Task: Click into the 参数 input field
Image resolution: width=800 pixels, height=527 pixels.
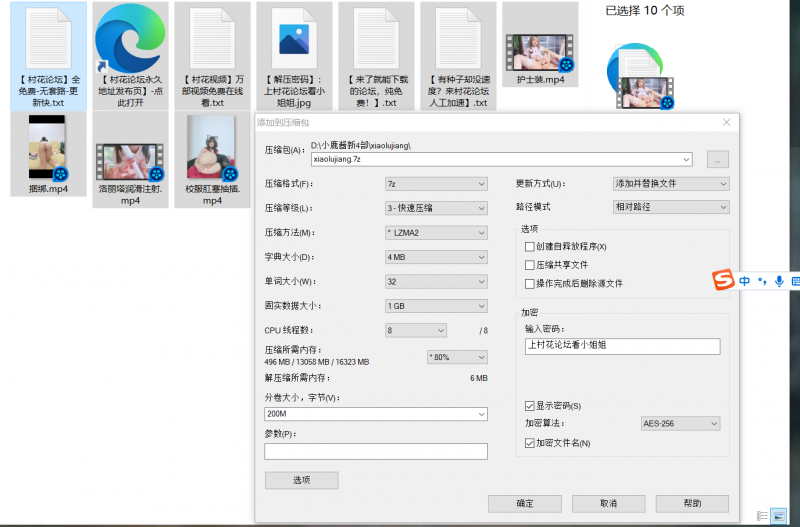Action: 375,451
